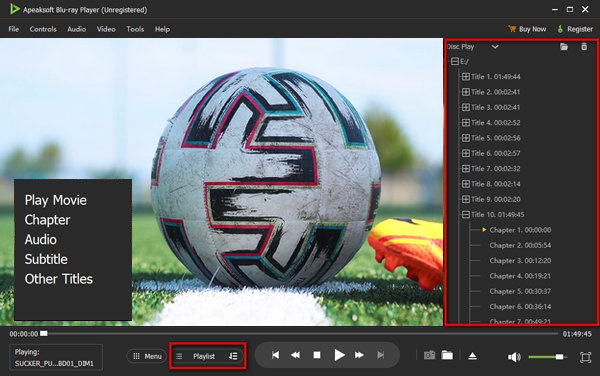Click the Buy Now cart button
600x376 pixels.
click(x=527, y=29)
